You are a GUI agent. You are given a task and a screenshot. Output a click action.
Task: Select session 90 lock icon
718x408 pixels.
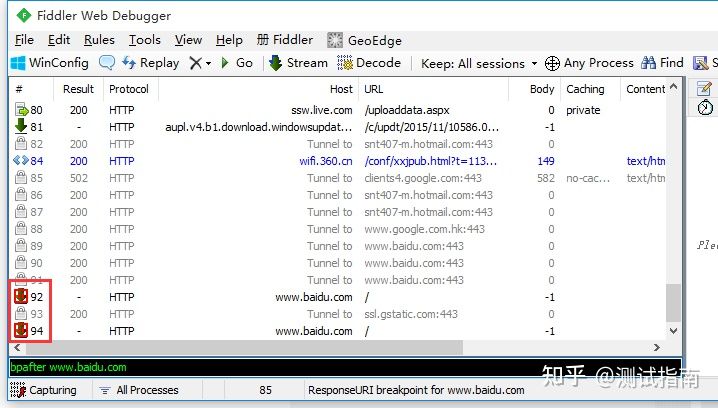(21, 262)
